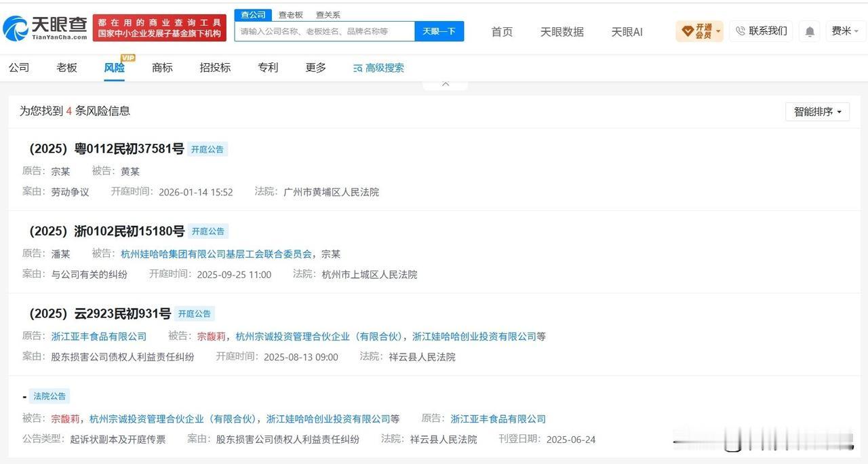The height and width of the screenshot is (464, 868).
Task: Open 杭州娃哈哈集团有限公司基层工会联合委员会 link
Action: coord(216,254)
